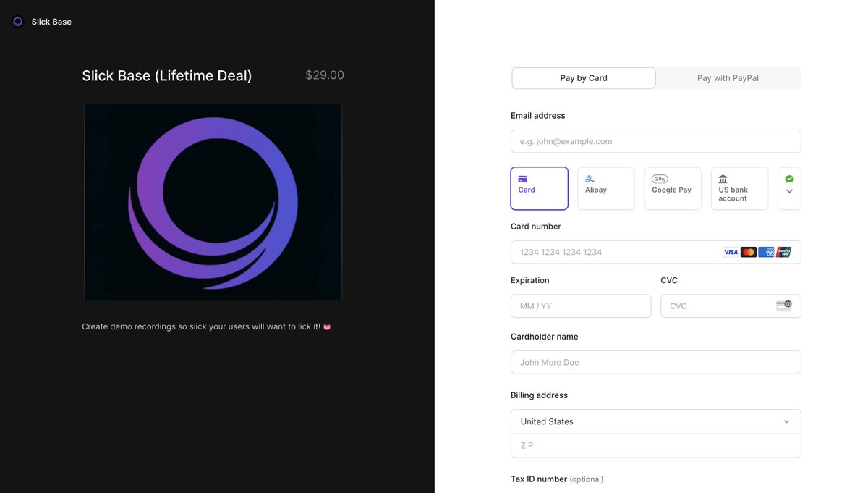The image size is (868, 493).
Task: Switch to the Pay by Card tab
Action: pos(584,78)
